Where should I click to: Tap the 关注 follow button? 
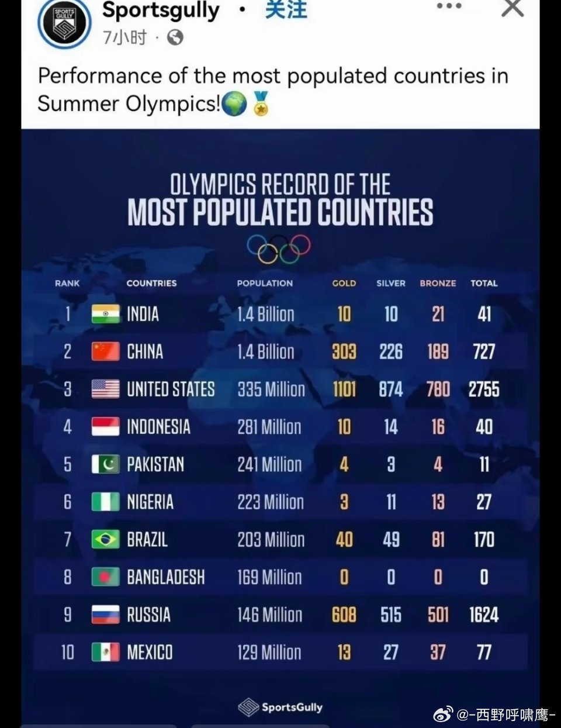tap(286, 10)
